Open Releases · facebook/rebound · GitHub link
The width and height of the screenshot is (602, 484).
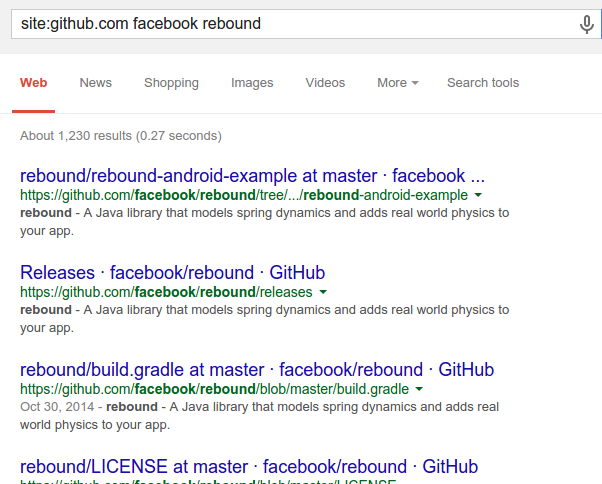point(172,273)
